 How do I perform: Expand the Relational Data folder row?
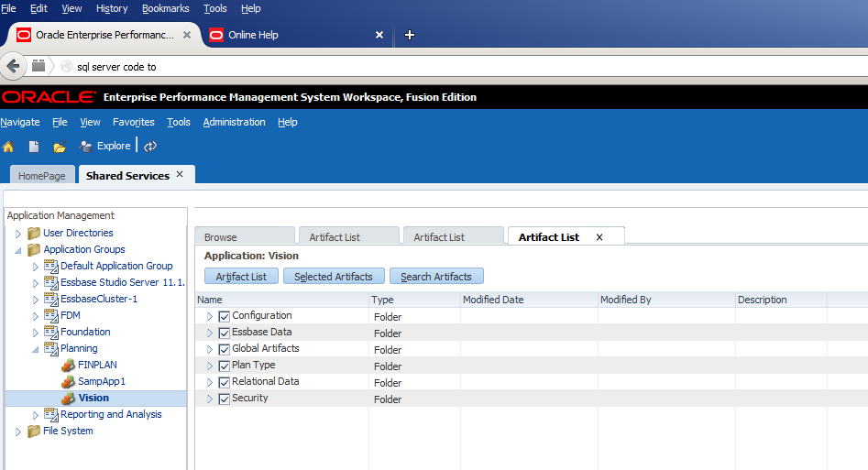(x=210, y=382)
